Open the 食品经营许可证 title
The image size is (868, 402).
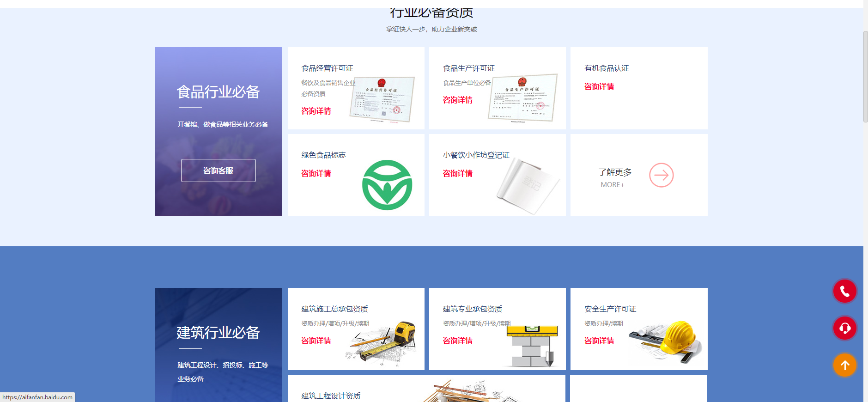[327, 68]
